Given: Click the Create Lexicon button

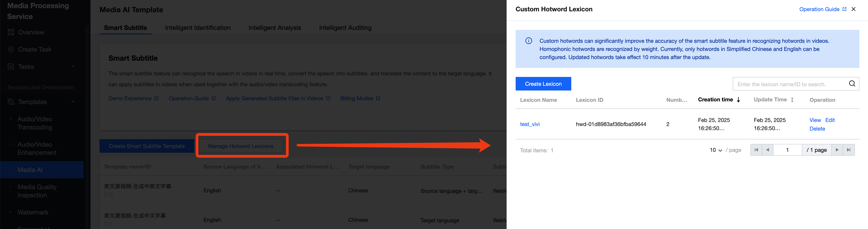Looking at the screenshot, I should pyautogui.click(x=543, y=84).
